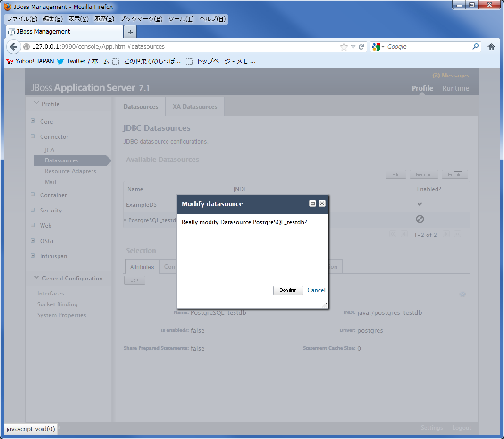The image size is (504, 439).
Task: Confirm the datasource modification
Action: 288,290
